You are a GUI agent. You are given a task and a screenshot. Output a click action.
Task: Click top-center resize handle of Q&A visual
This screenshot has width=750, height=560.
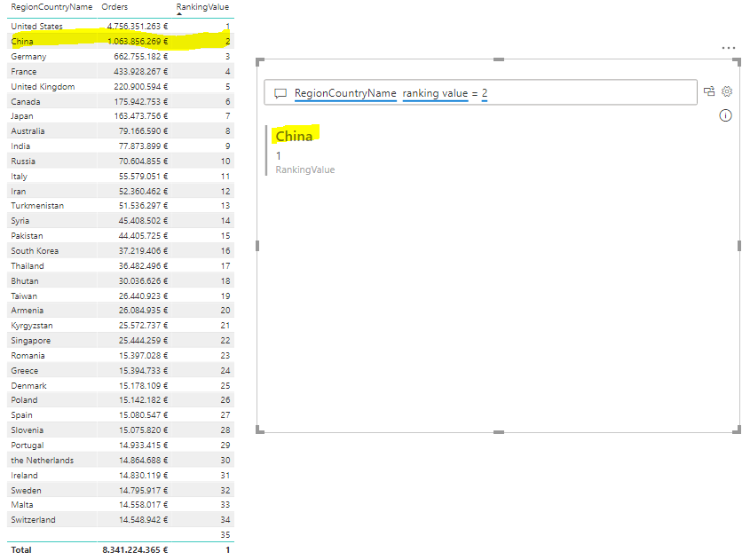pos(499,59)
